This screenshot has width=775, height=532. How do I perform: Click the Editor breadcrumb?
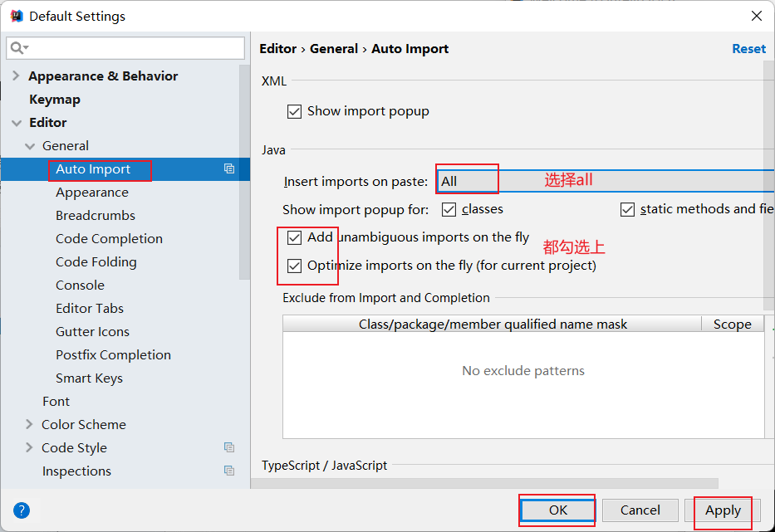(277, 48)
